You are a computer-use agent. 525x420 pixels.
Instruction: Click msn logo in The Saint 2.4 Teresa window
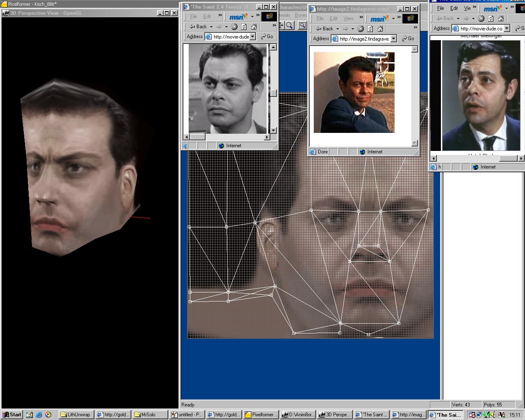pos(238,16)
